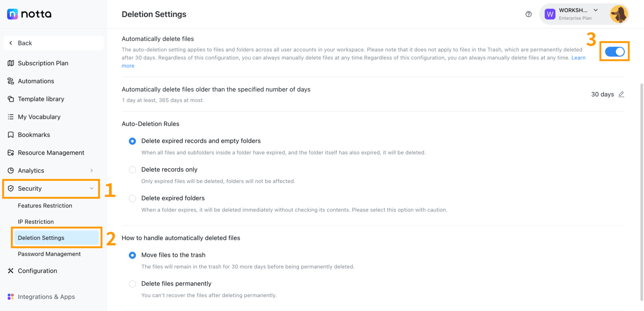The width and height of the screenshot is (644, 311).
Task: Click the pencil icon beside 30 days
Action: tap(621, 94)
